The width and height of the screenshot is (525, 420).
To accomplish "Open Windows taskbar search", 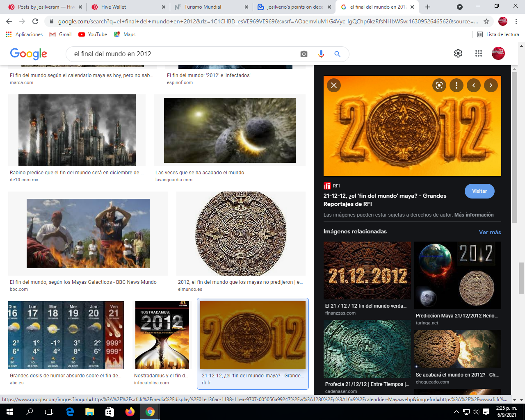I will coord(30,412).
